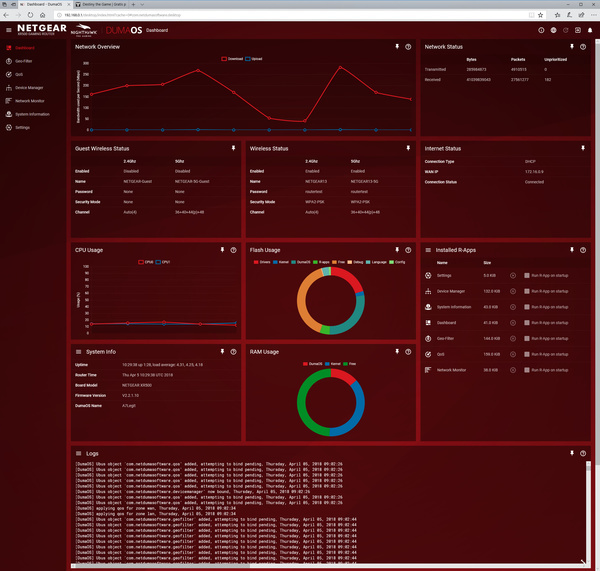
Task: Check Run R-App on startup for Geo-Filter
Action: [527, 338]
